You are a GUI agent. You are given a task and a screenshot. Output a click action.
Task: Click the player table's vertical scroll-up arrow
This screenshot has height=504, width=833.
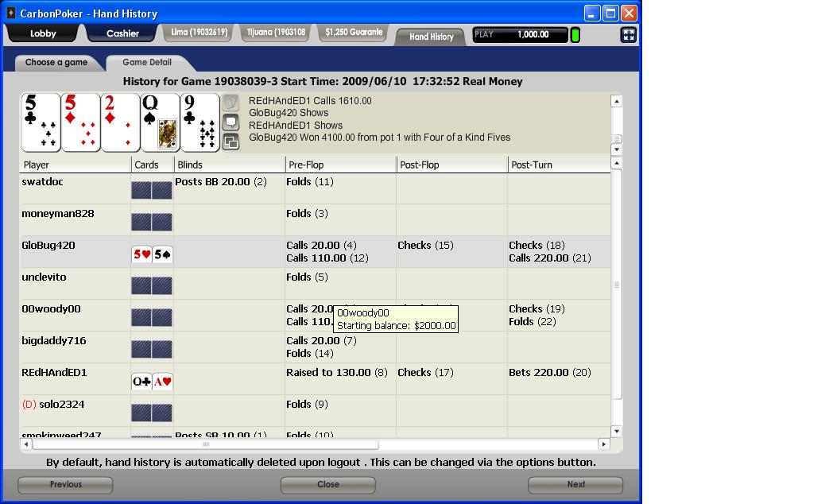(x=616, y=163)
